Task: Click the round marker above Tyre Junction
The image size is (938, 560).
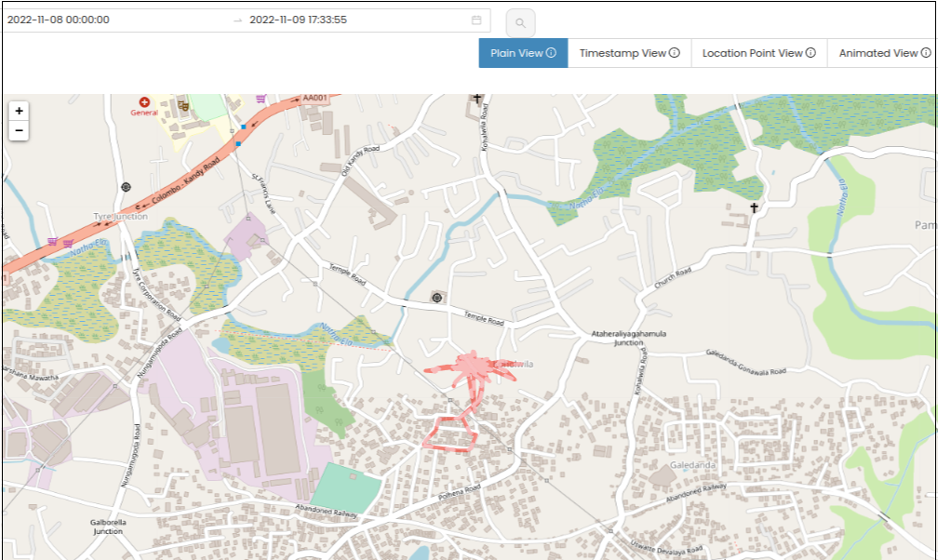Action: [126, 187]
